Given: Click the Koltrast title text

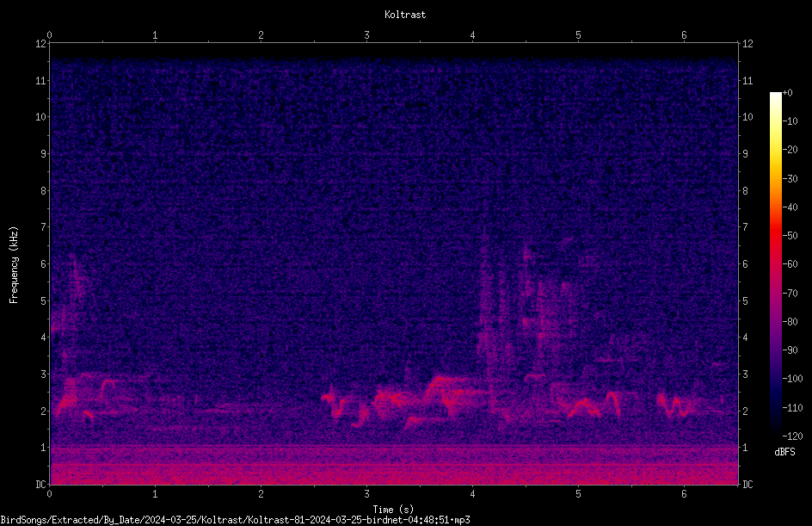Looking at the screenshot, I should 405,15.
